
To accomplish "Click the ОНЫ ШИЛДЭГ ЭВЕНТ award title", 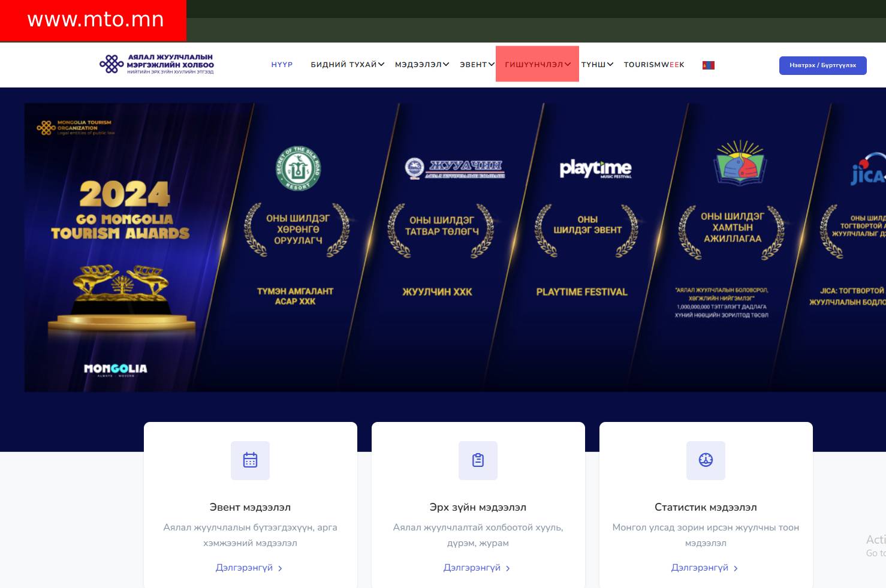I will pyautogui.click(x=587, y=225).
